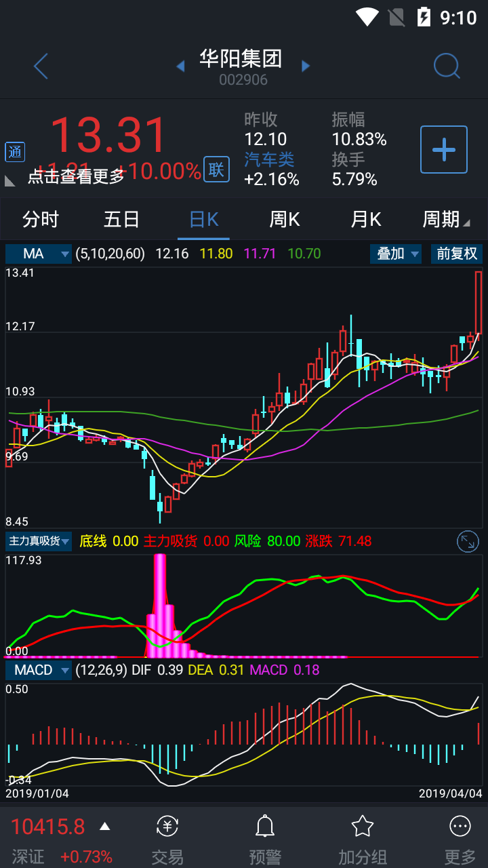Tap 点击查看更多 to see more
This screenshot has width=488, height=868.
click(76, 176)
